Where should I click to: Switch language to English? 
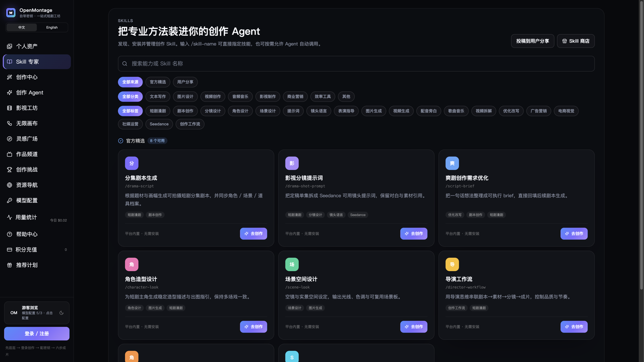coord(52,27)
